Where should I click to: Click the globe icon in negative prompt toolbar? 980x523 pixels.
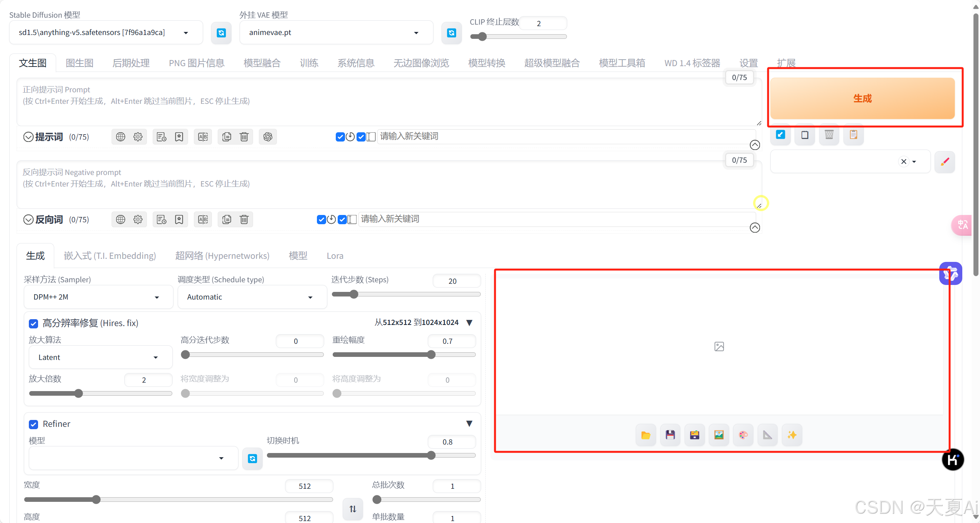pos(121,220)
